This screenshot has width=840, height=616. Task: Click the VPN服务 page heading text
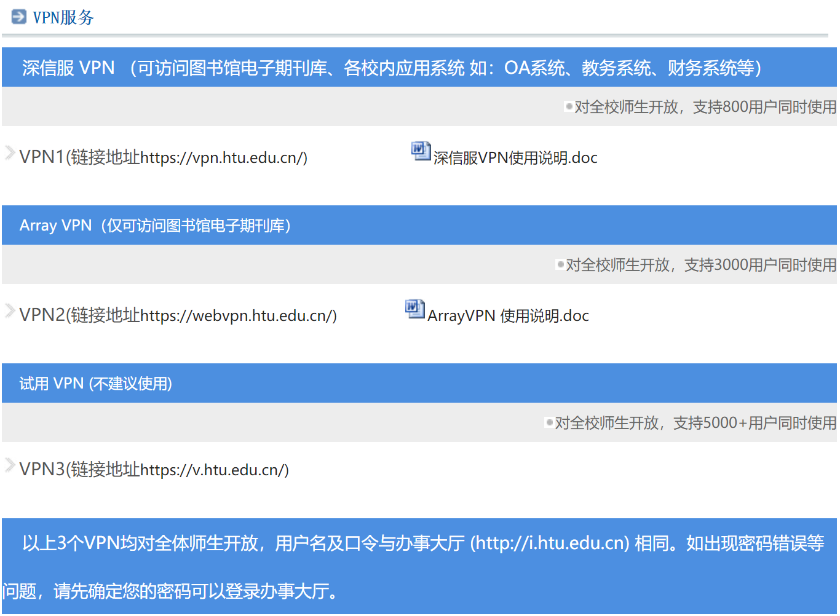(63, 18)
